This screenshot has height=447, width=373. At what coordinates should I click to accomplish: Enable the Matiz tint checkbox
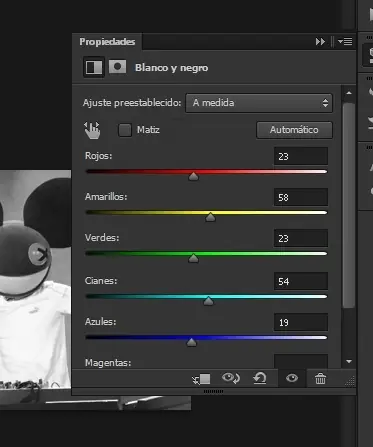pyautogui.click(x=125, y=130)
